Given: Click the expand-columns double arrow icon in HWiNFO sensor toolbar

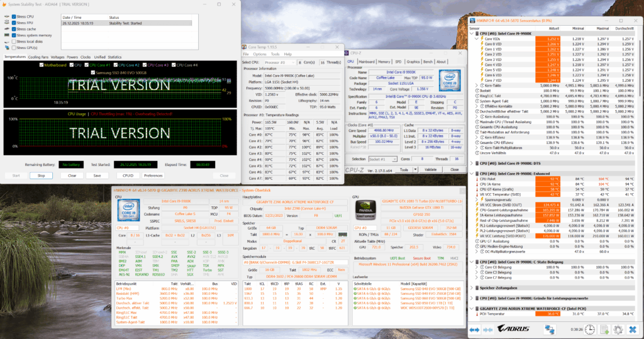Looking at the screenshot, I should point(474,330).
